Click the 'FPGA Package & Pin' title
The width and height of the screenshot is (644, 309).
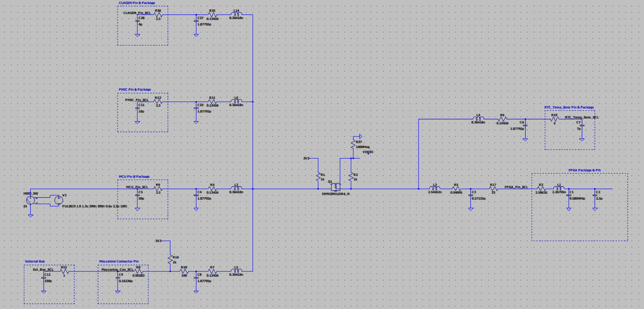click(584, 170)
